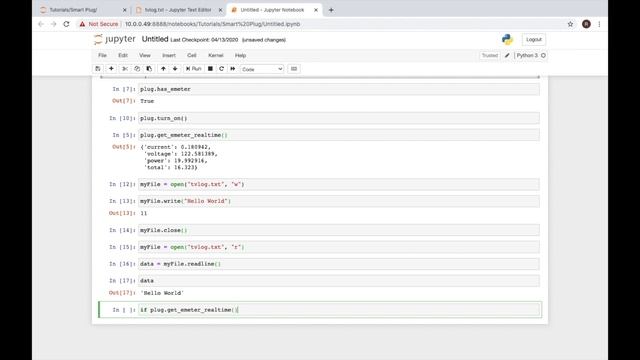
Task: Click the Python logo icon
Action: pos(507,39)
